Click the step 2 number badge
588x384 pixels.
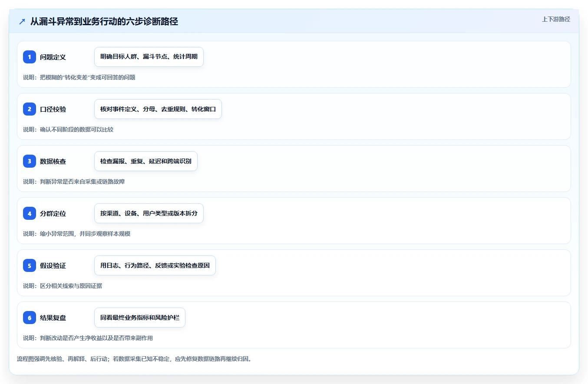pos(30,109)
